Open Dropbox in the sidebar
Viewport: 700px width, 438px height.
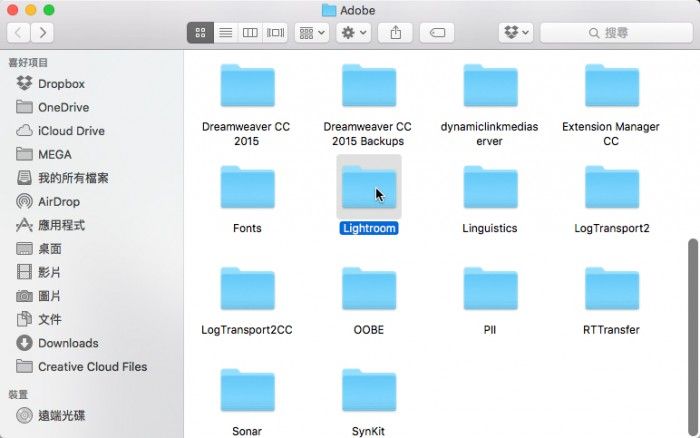coord(50,83)
